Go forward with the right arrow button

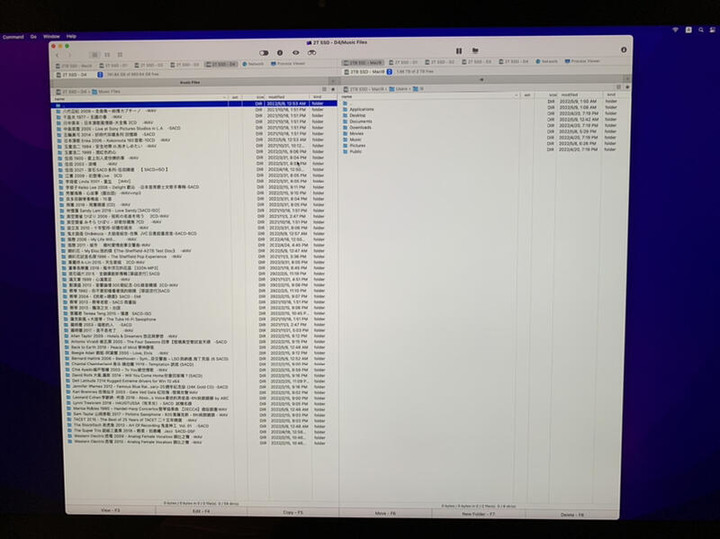click(x=69, y=55)
